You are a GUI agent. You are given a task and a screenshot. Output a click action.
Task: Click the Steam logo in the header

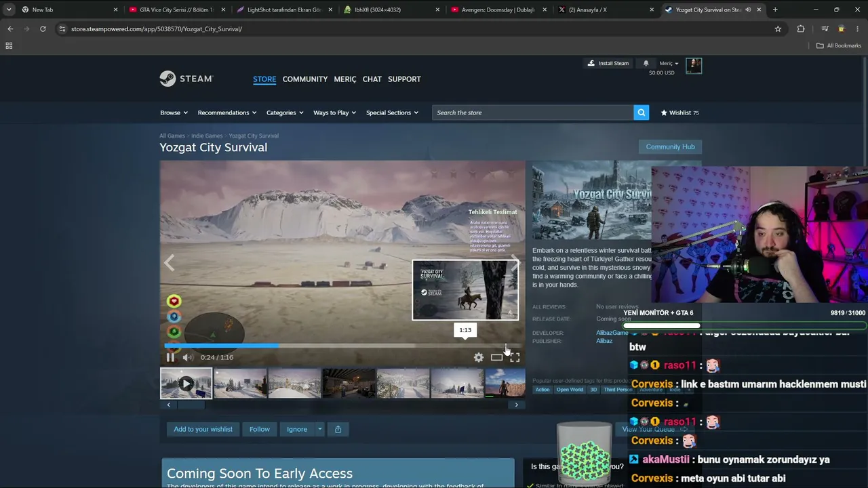point(186,79)
